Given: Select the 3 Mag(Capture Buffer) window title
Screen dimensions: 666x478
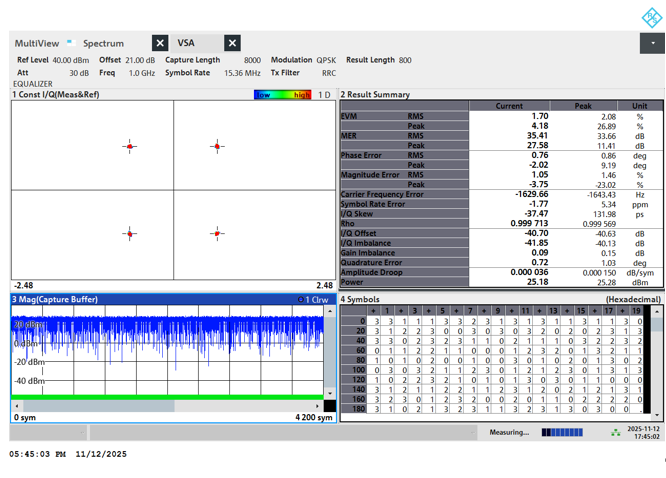Looking at the screenshot, I should pyautogui.click(x=56, y=299).
